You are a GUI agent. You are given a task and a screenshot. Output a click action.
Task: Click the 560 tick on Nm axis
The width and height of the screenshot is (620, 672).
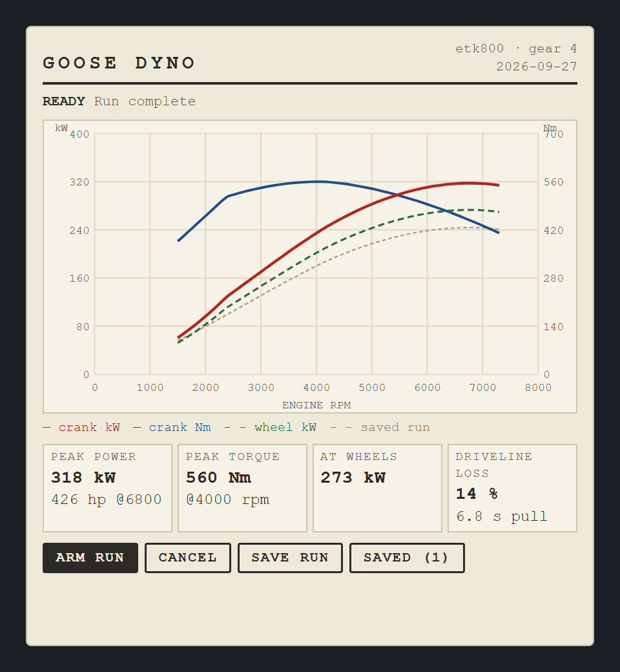pyautogui.click(x=553, y=182)
